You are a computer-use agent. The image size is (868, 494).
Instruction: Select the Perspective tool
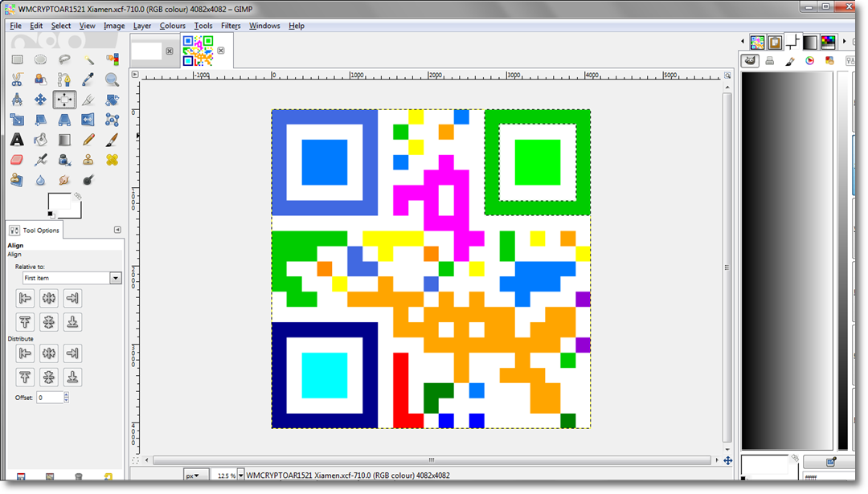click(64, 120)
